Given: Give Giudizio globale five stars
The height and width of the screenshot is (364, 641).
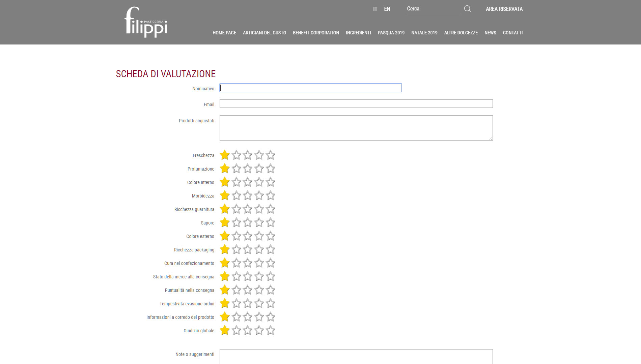Looking at the screenshot, I should pyautogui.click(x=271, y=330).
